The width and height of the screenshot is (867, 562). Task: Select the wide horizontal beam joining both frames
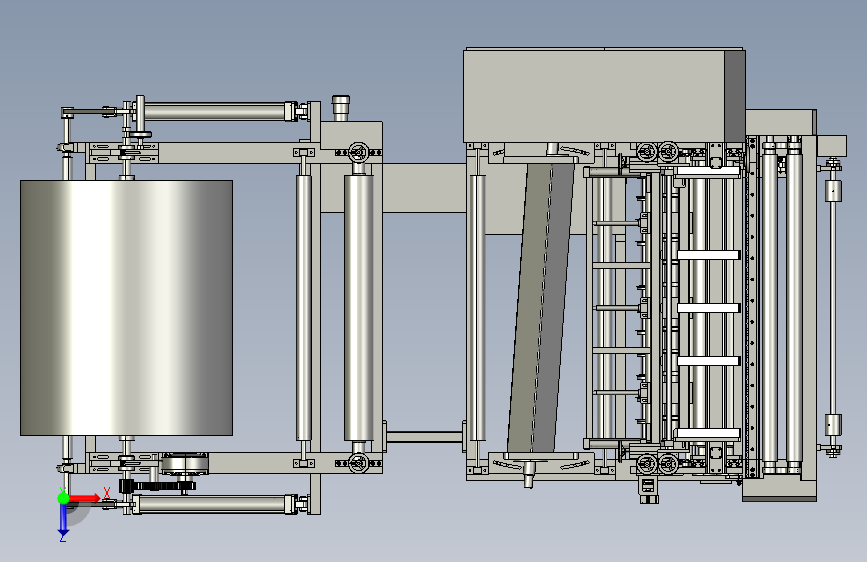[x=424, y=188]
